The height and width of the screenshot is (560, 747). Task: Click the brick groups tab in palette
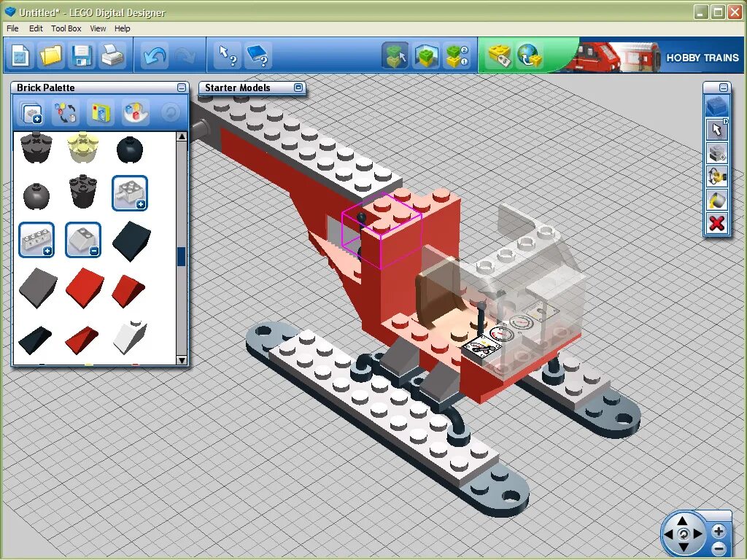[32, 113]
